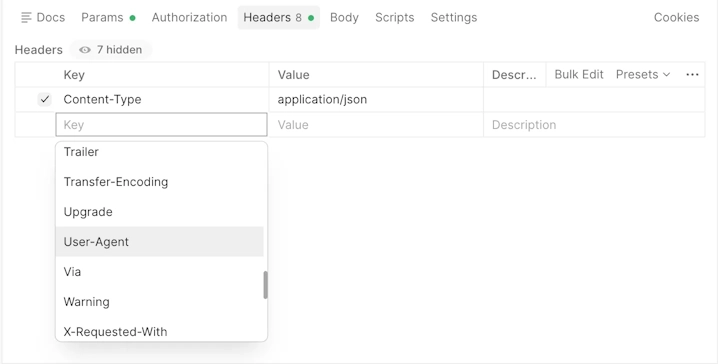Choose Transfer-Encoding from the suggestions
Screen dimensions: 718x364
coord(159,182)
